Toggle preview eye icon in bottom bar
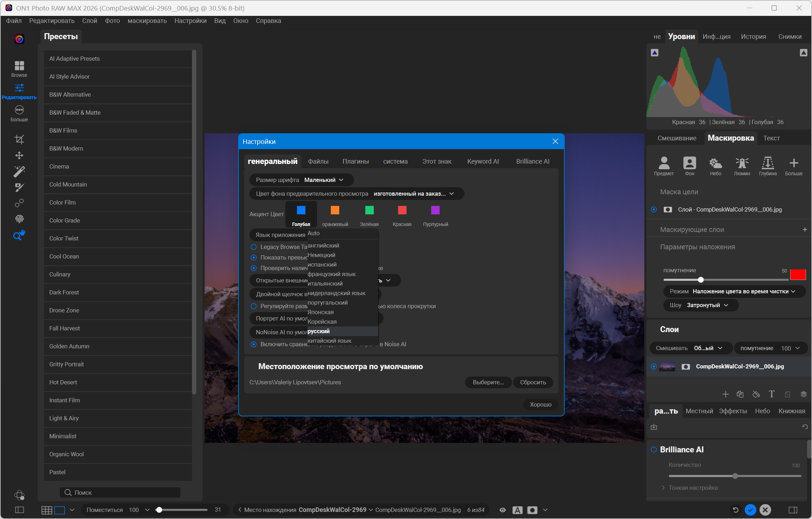The height and width of the screenshot is (519, 812). coord(503,510)
